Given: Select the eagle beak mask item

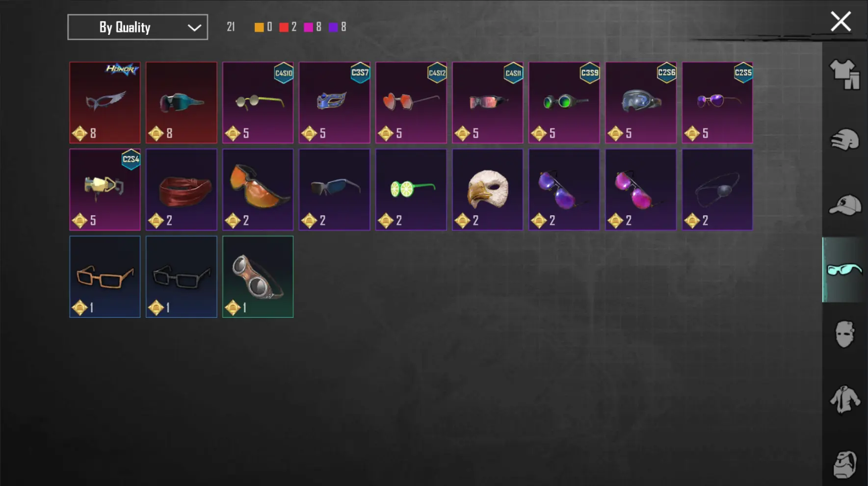Looking at the screenshot, I should (488, 189).
